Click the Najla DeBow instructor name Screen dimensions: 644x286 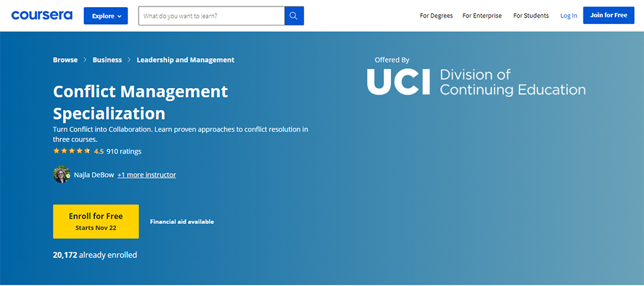click(94, 175)
